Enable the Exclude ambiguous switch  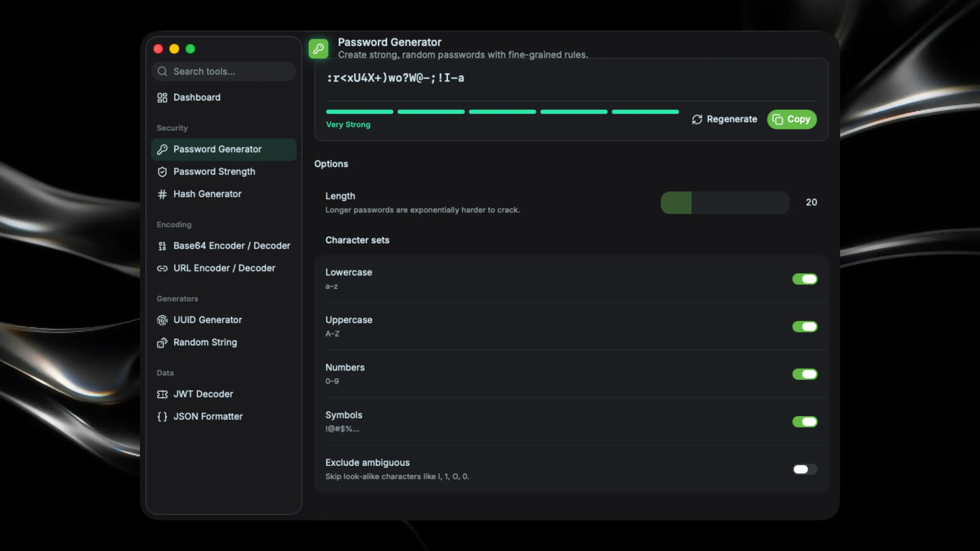tap(805, 469)
